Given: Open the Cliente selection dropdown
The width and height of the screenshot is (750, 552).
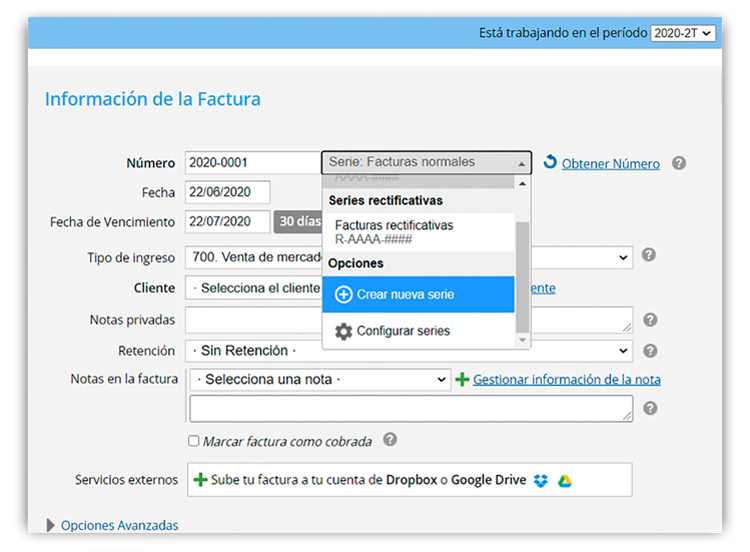Looking at the screenshot, I should [254, 288].
